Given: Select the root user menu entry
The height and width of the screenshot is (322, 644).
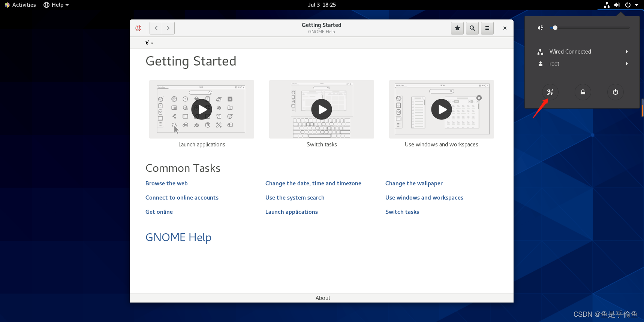Looking at the screenshot, I should (x=582, y=64).
